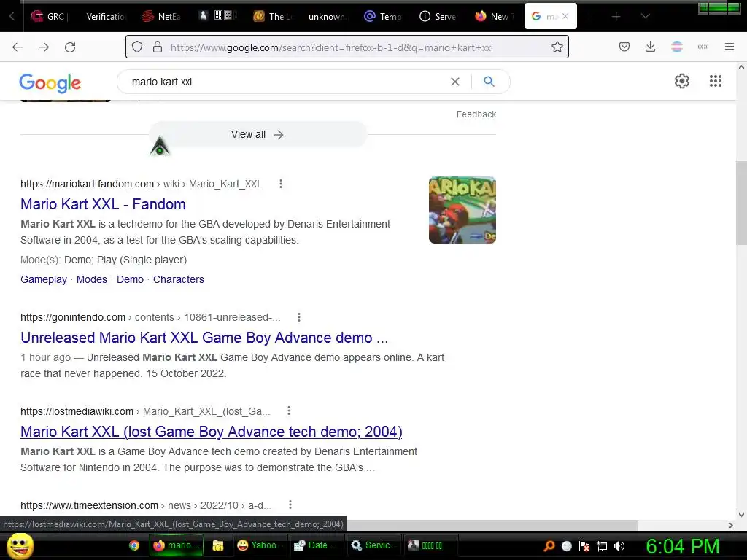
Task: Open options for the Fandom result
Action: pyautogui.click(x=281, y=184)
